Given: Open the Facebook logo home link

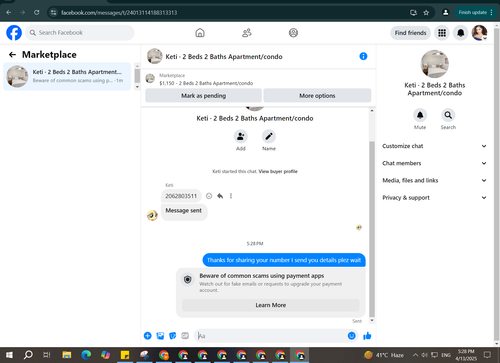Looking at the screenshot, I should pyautogui.click(x=14, y=33).
